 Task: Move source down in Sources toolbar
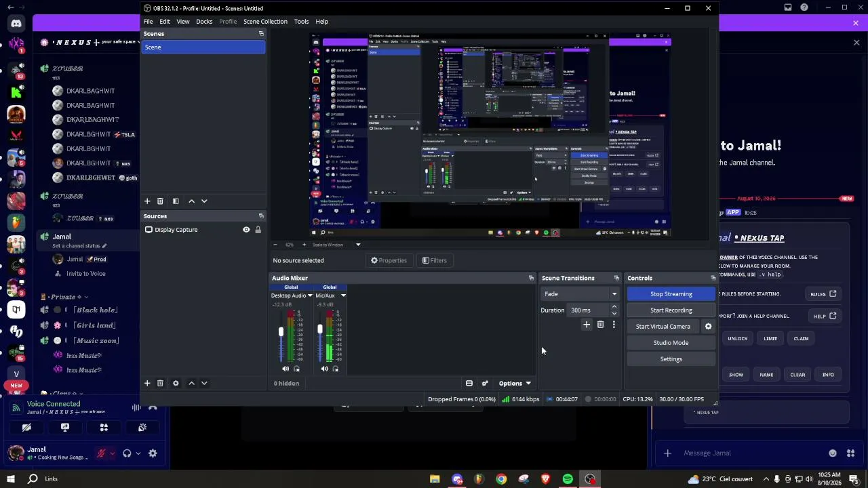(204, 383)
